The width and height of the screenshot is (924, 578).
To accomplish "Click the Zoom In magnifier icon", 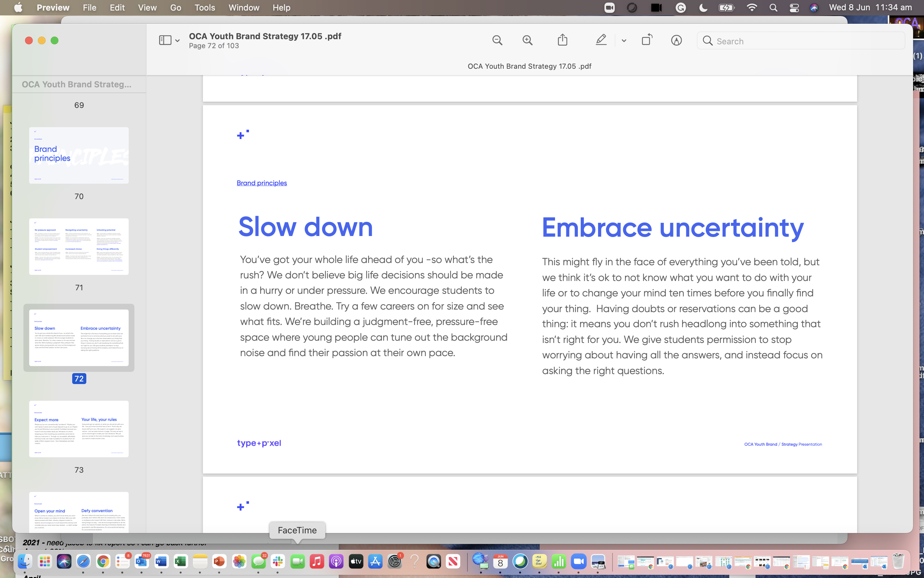I will 527,40.
